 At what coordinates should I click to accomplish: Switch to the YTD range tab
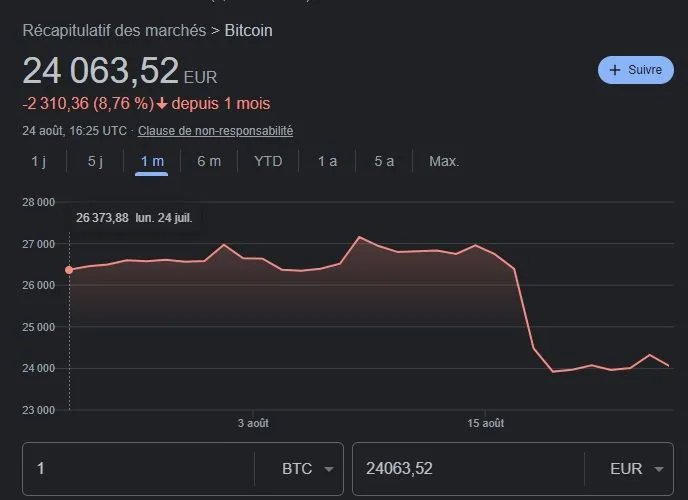coord(268,161)
